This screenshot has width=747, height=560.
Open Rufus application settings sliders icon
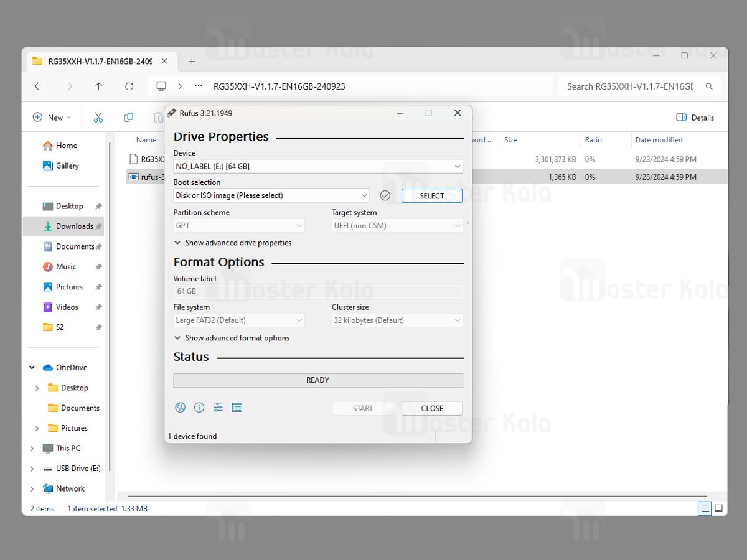point(218,408)
